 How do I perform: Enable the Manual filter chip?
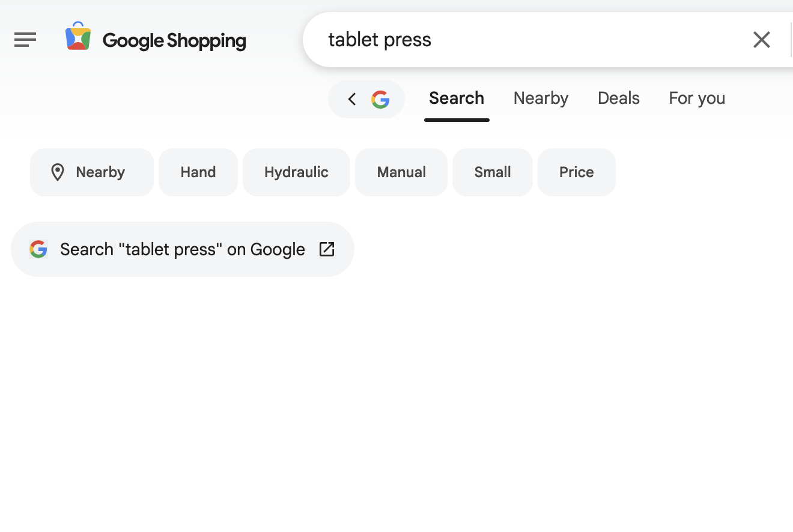(401, 172)
